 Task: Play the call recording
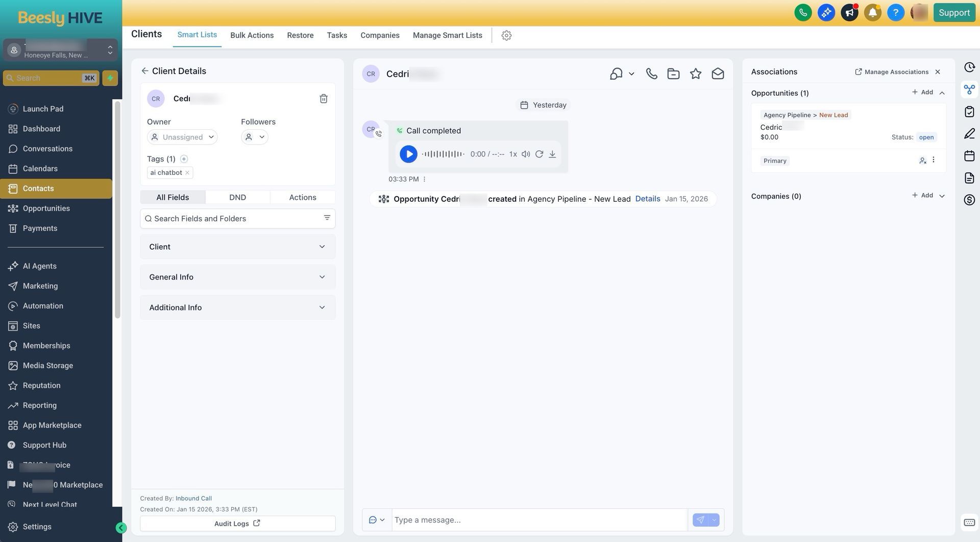tap(408, 154)
